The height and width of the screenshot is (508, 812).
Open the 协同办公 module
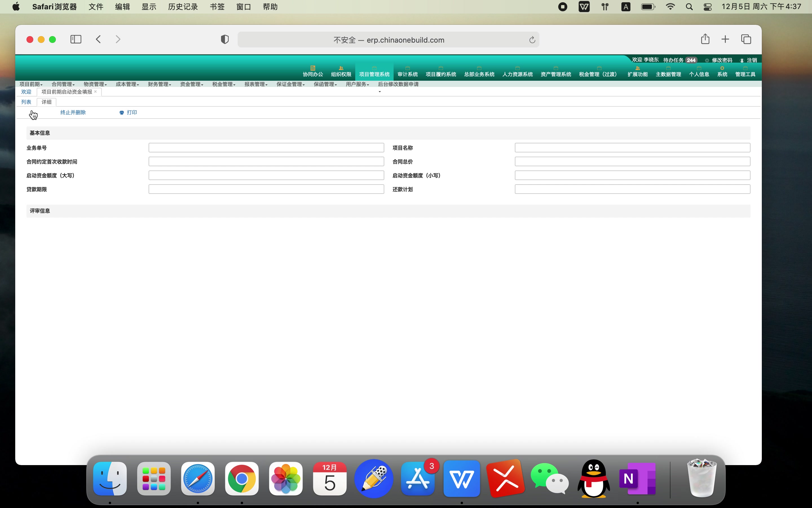click(313, 72)
